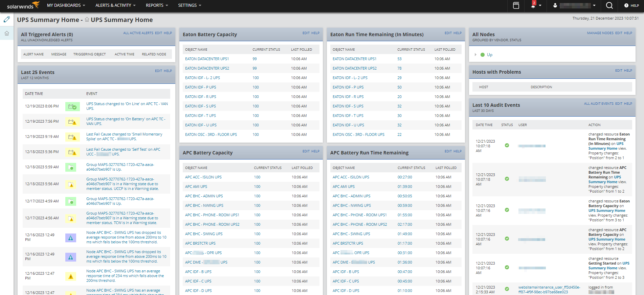Click the green success check for 10:07:18 Eaton Run Time audit
The image size is (644, 295).
pyautogui.click(x=507, y=145)
